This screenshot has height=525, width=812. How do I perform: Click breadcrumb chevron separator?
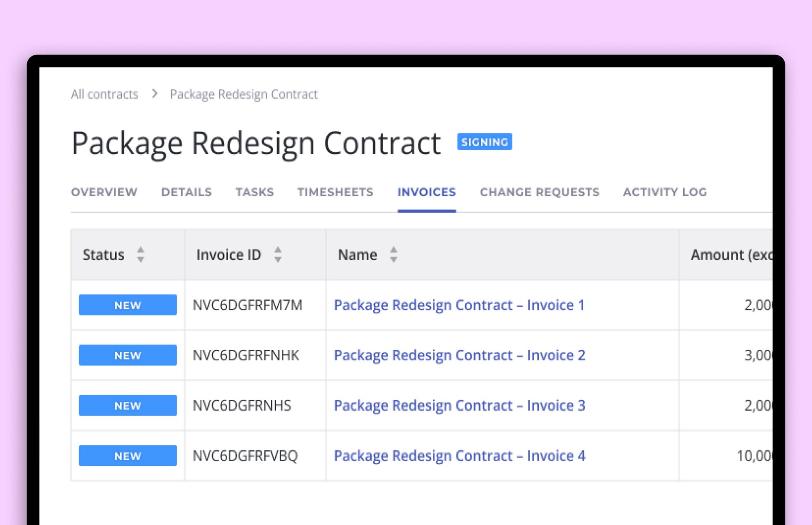tap(154, 94)
